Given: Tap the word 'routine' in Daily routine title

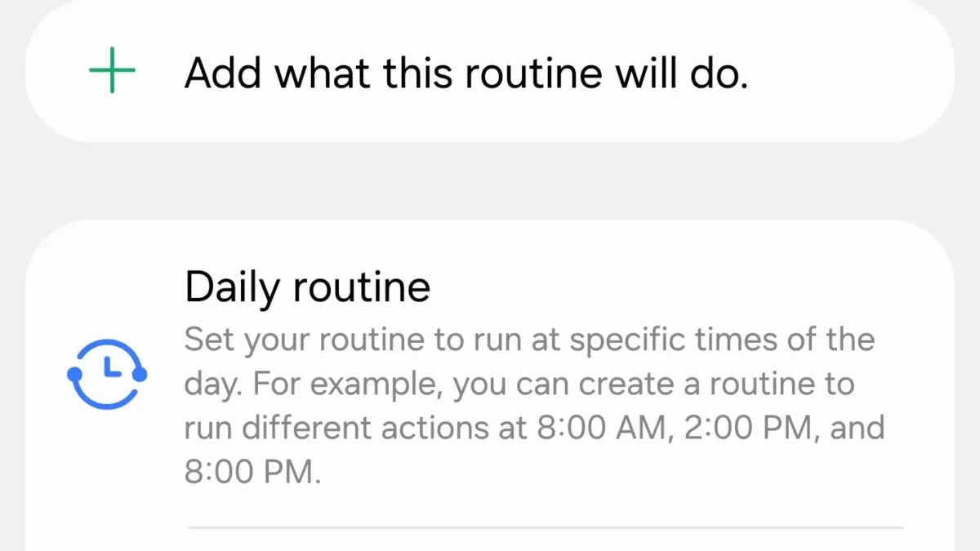Looking at the screenshot, I should 361,287.
